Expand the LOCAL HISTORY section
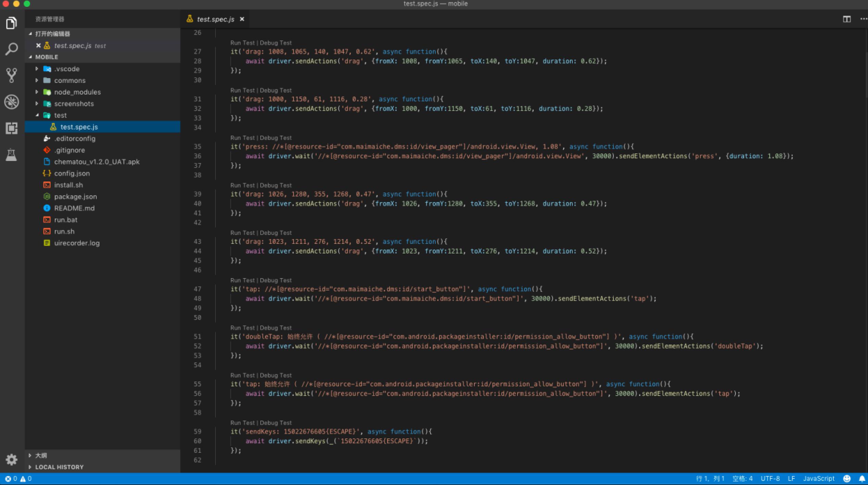The height and width of the screenshot is (485, 868). tap(102, 467)
